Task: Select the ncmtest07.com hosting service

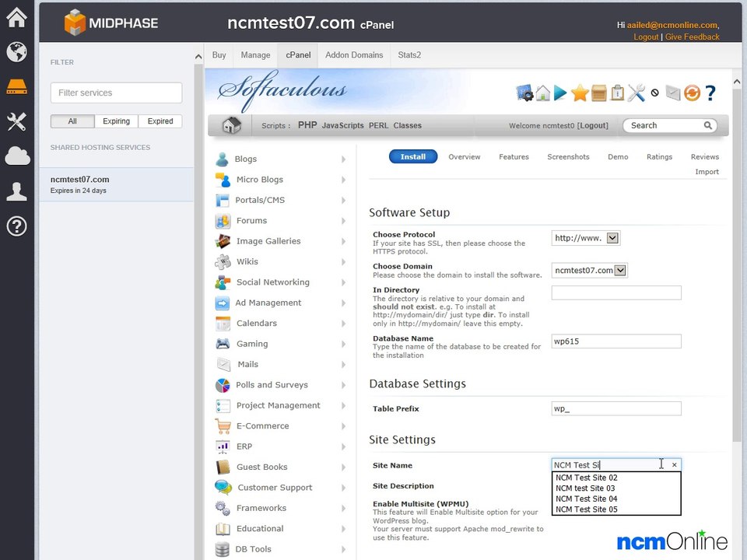Action: [116, 184]
